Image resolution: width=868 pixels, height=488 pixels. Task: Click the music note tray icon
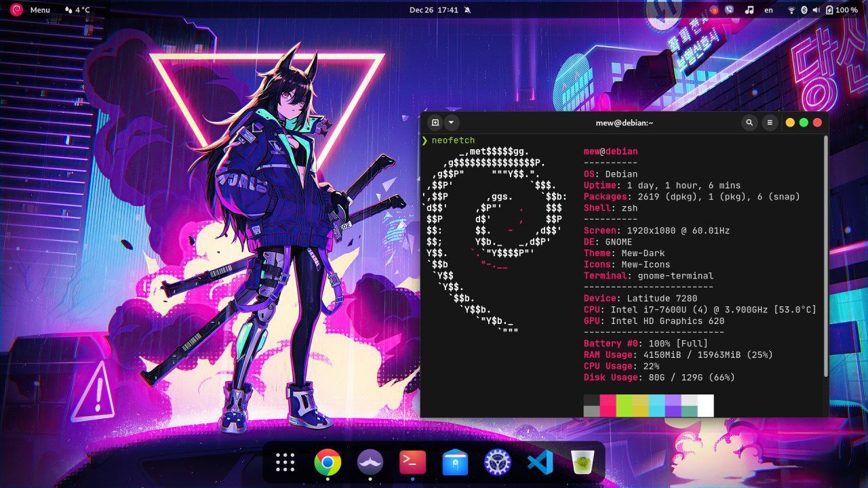coord(749,10)
